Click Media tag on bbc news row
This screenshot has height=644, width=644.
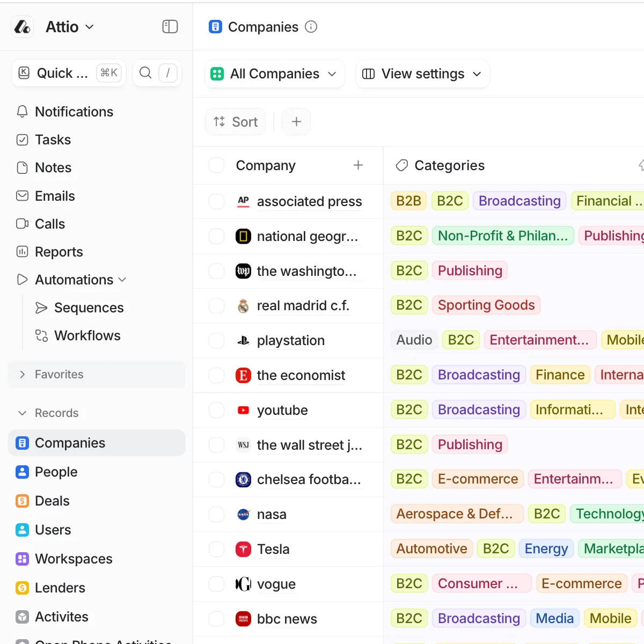(x=555, y=618)
